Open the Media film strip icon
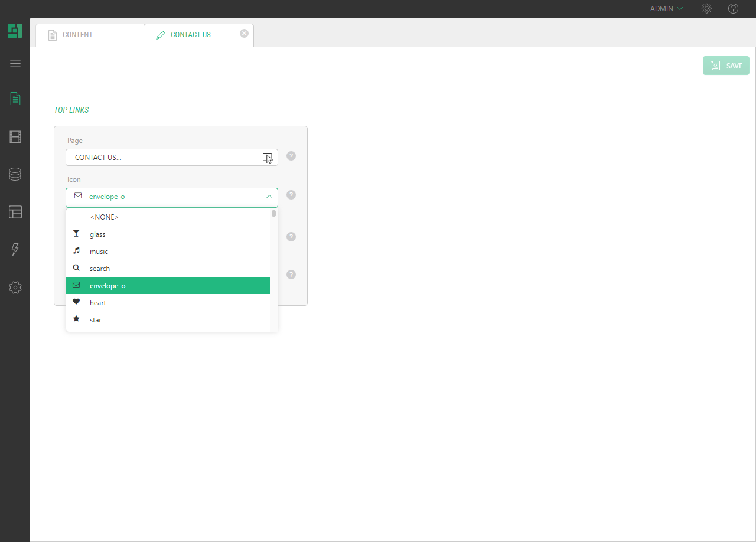This screenshot has width=756, height=542. [15, 137]
